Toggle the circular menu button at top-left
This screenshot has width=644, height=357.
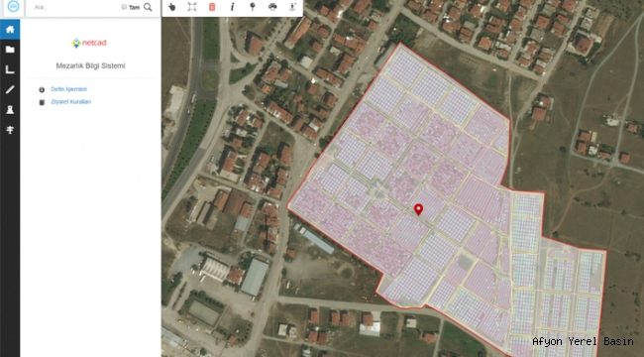click(x=13, y=7)
